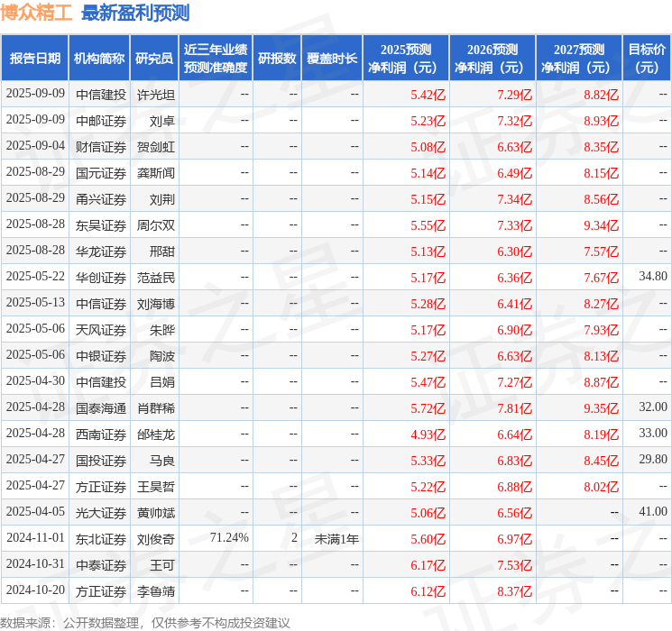
Task: Click analyst name 吕娟
Action: tap(162, 382)
